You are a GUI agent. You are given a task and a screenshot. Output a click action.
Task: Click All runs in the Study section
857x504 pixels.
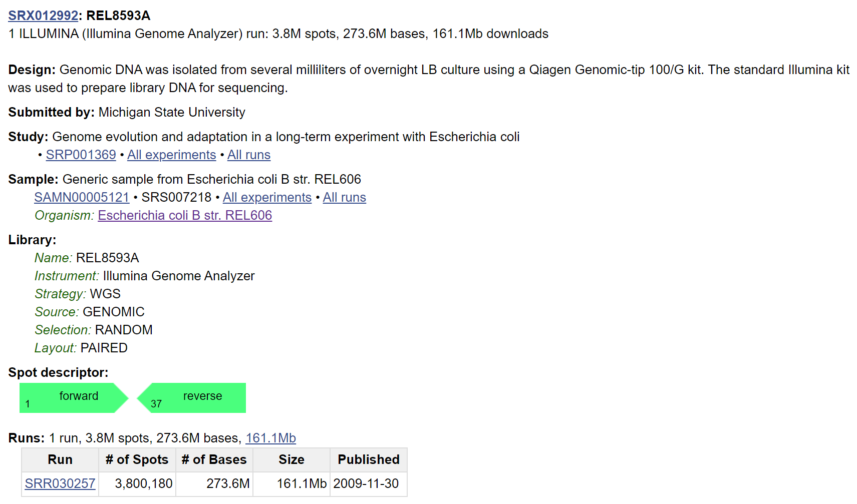pos(248,155)
